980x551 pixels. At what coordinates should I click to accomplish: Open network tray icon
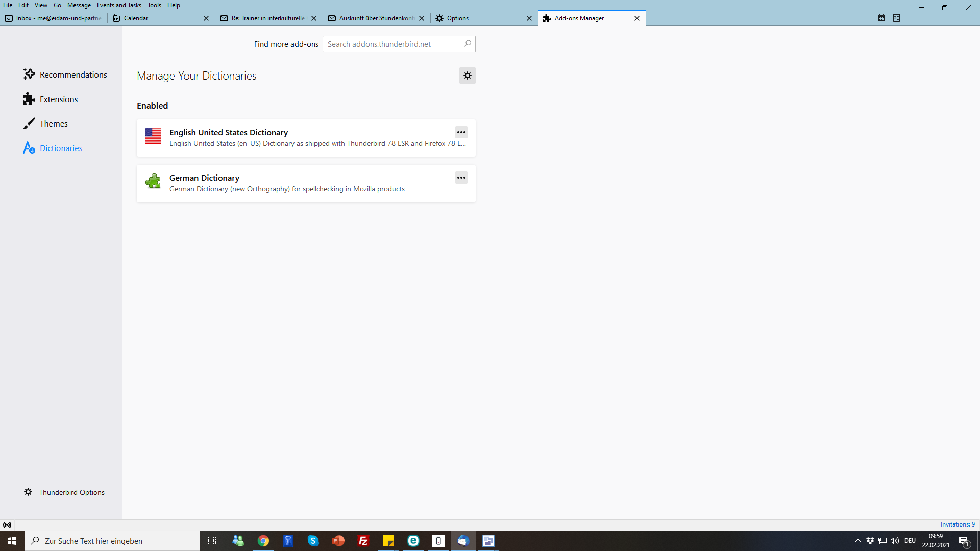pos(883,541)
